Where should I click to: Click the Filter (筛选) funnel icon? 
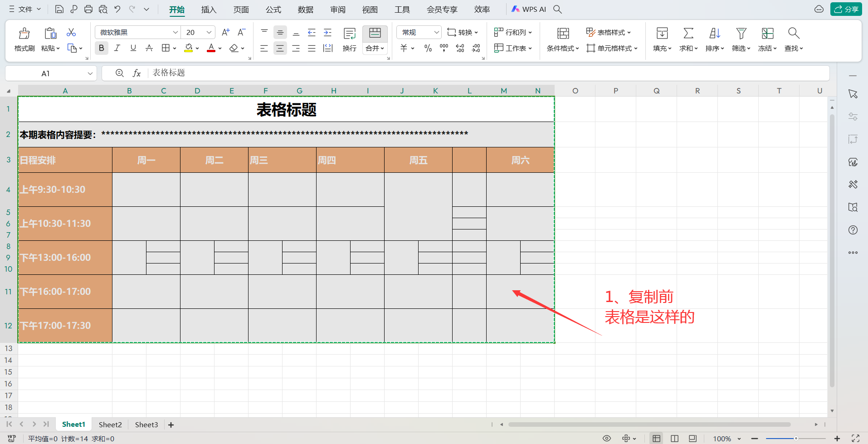pos(741,33)
